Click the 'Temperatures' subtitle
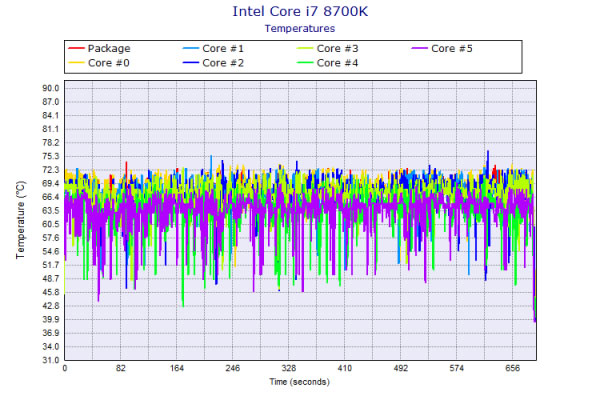Screen dimensions: 600x400 tap(300, 28)
